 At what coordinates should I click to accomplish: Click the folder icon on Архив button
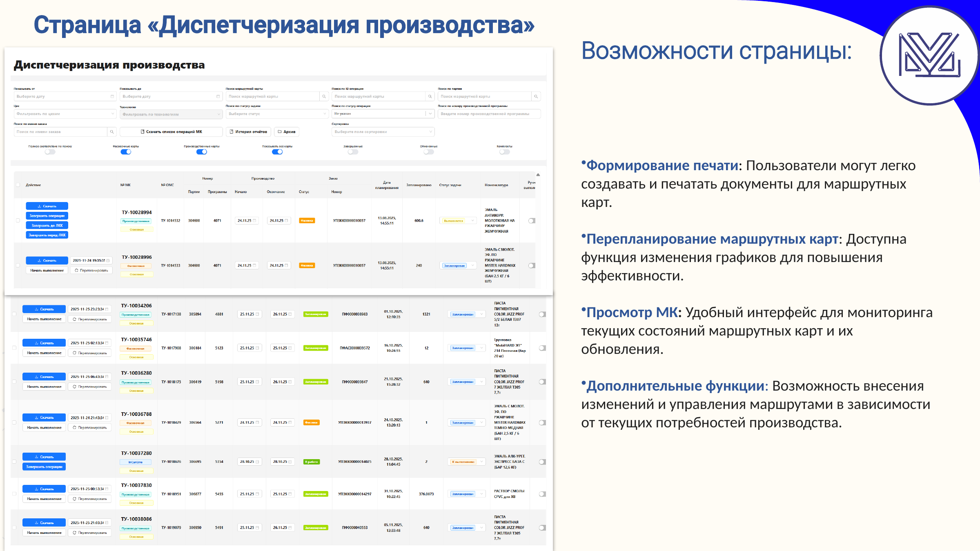pyautogui.click(x=279, y=131)
